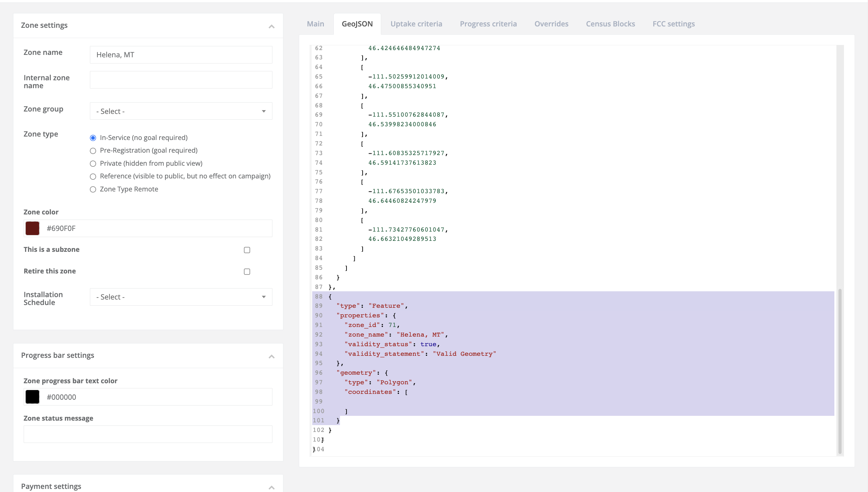Collapse the Progress bar settings section
Image resolution: width=868 pixels, height=492 pixels.
271,356
